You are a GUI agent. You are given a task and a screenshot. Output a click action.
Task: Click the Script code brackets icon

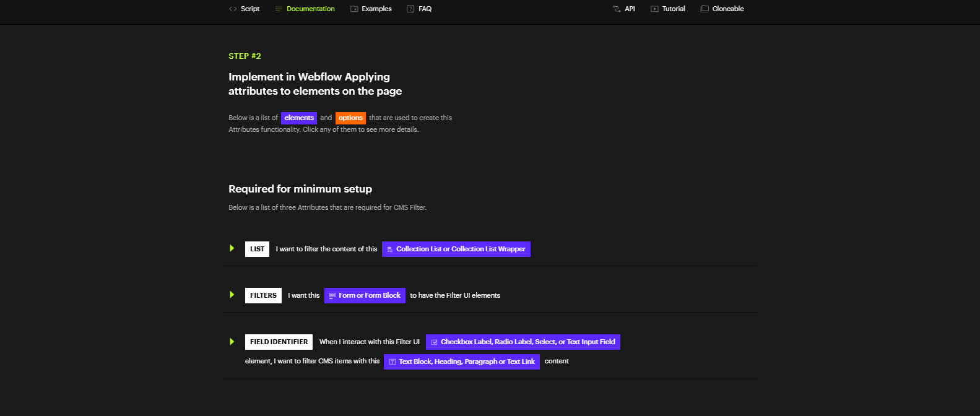233,9
